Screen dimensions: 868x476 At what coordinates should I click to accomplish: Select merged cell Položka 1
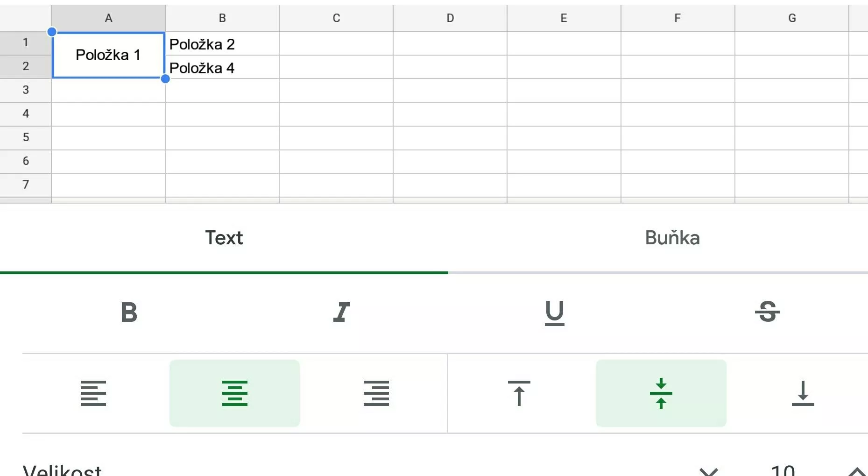coord(108,55)
